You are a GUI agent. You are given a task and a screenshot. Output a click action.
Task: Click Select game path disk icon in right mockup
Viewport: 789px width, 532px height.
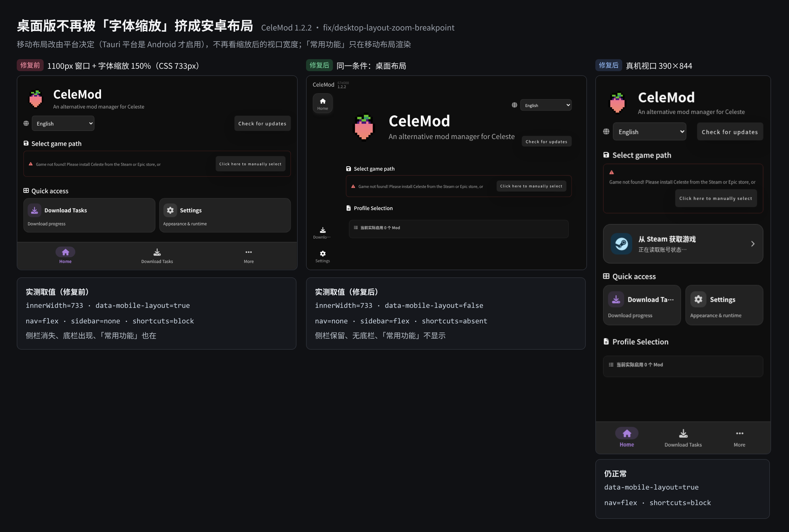606,155
